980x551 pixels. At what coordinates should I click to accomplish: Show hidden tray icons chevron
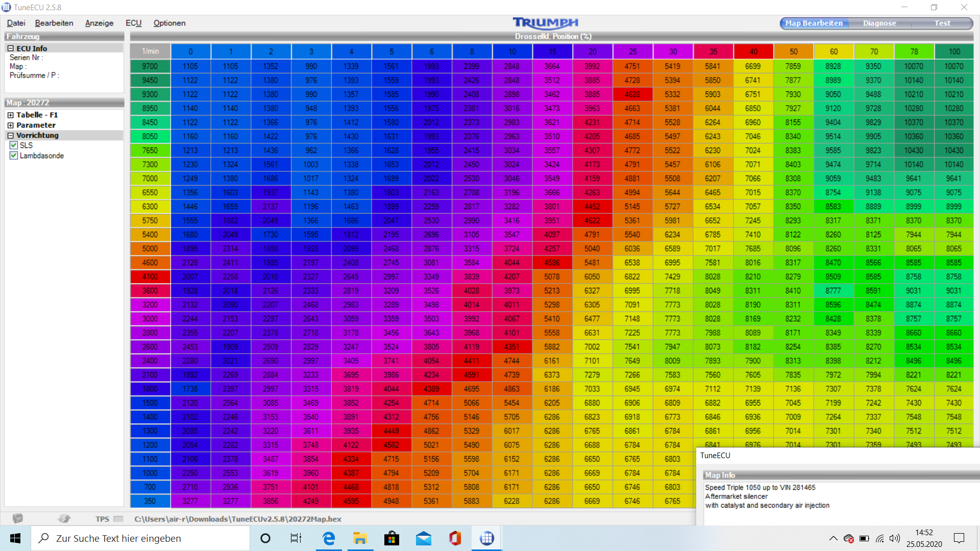833,538
